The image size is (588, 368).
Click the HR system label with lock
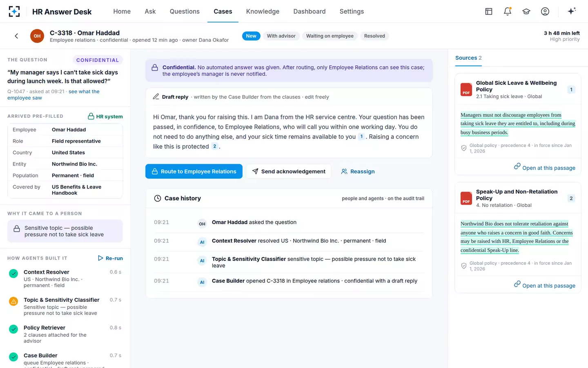105,117
